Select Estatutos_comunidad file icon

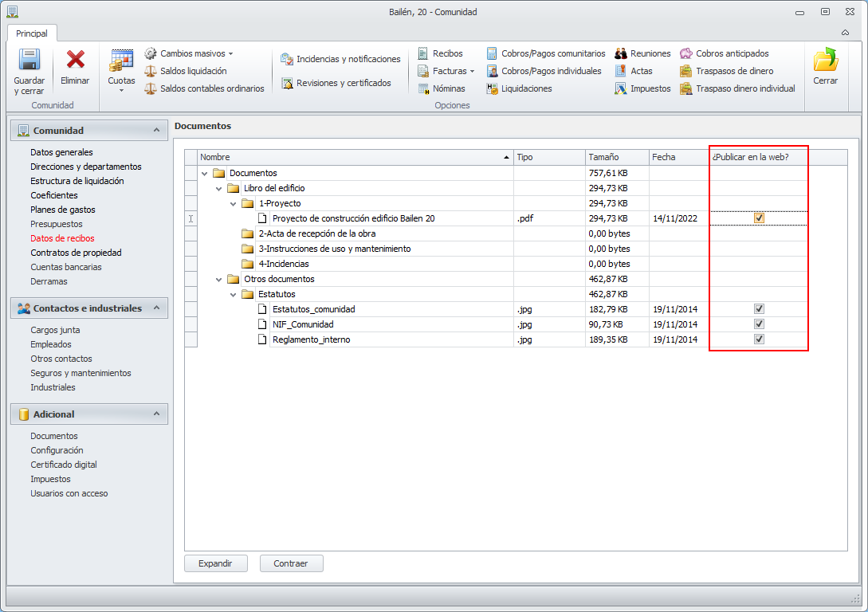click(262, 309)
